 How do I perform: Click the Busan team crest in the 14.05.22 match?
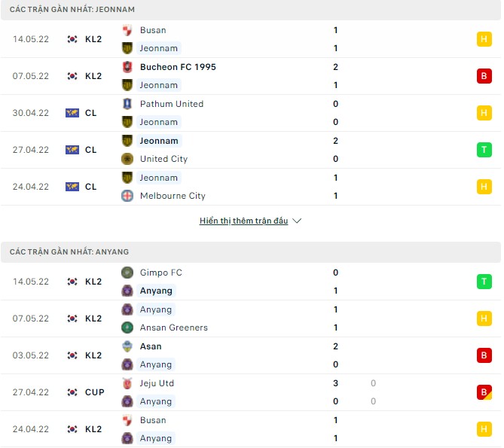pyautogui.click(x=127, y=30)
